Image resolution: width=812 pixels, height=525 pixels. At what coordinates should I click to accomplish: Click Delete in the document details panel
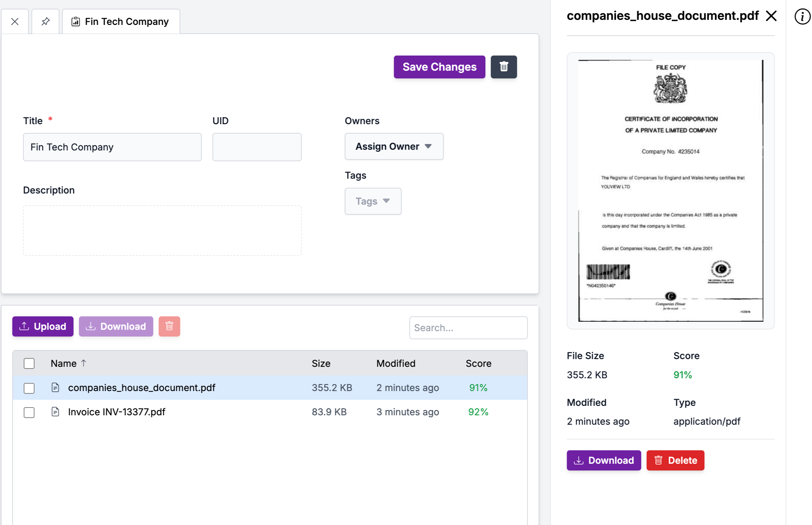tap(675, 460)
